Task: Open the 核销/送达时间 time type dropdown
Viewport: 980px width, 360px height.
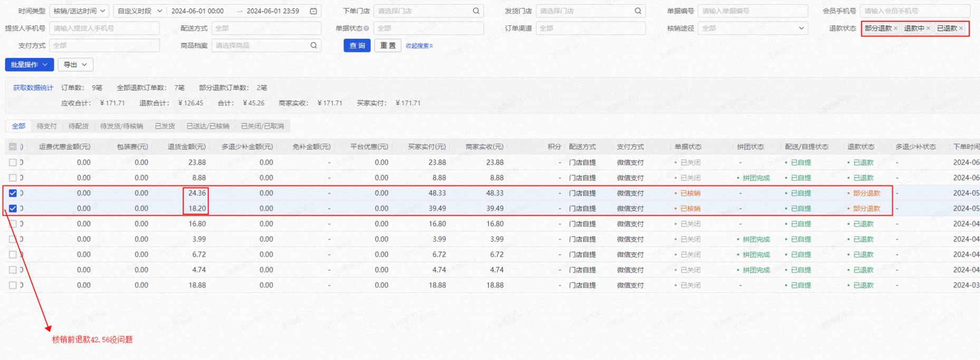Action: [x=79, y=11]
